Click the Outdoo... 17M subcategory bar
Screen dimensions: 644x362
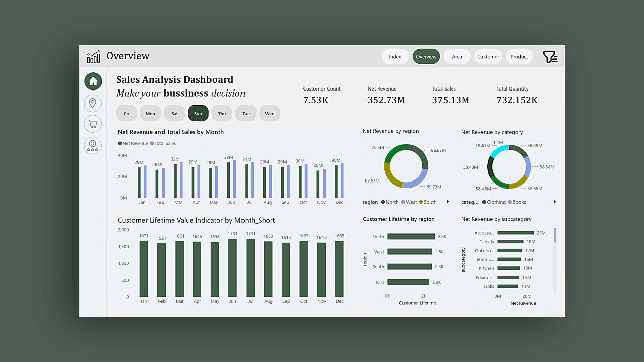click(510, 250)
